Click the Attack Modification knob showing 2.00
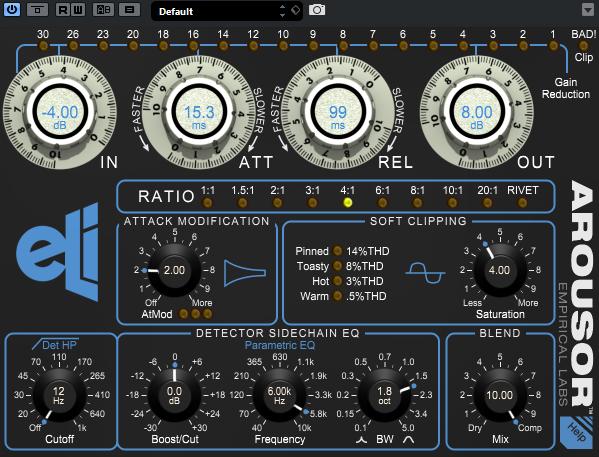599x457 pixels. pyautogui.click(x=174, y=271)
